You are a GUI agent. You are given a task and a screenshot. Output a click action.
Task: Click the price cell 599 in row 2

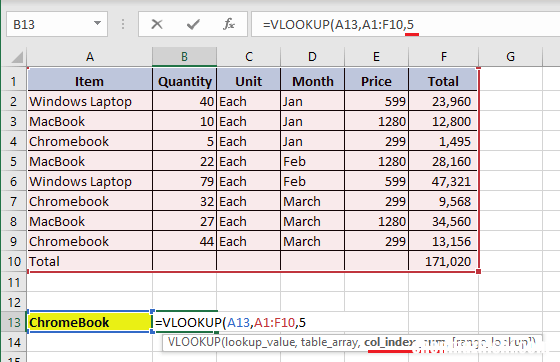[x=376, y=101]
